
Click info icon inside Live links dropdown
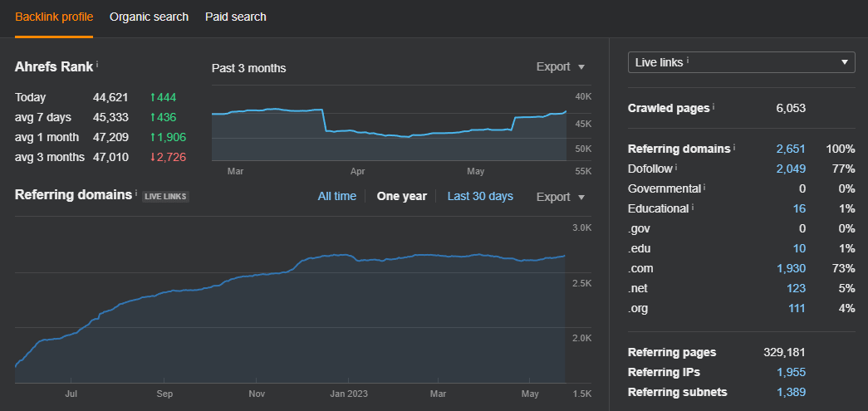[x=688, y=61]
